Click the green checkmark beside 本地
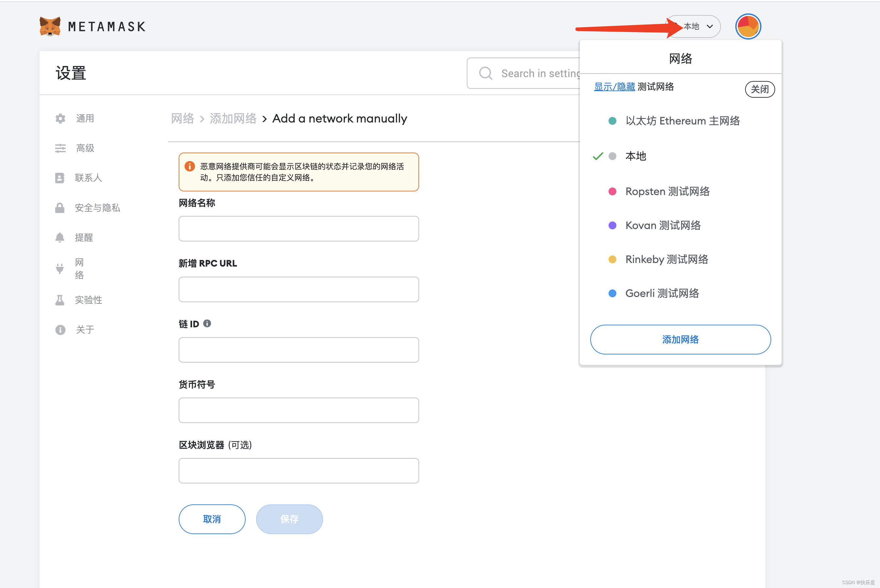880x588 pixels. pos(598,156)
